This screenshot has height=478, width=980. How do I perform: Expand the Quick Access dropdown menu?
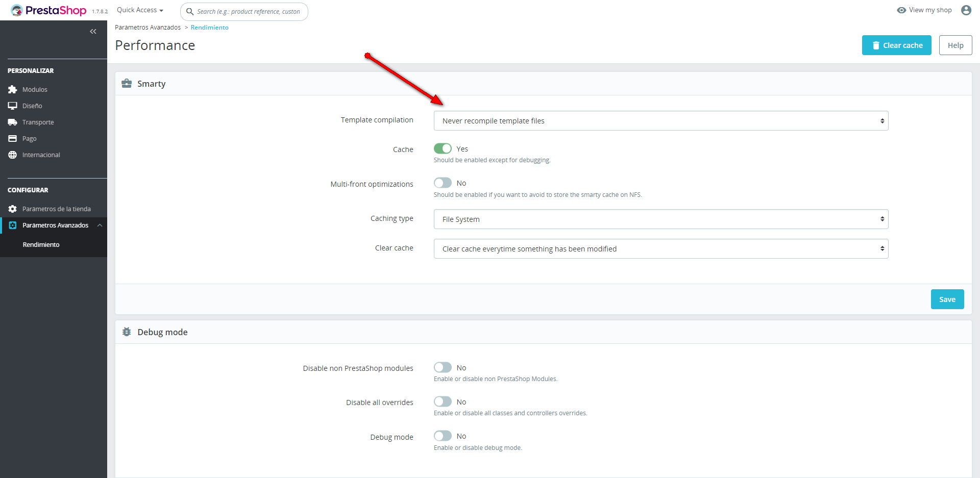140,10
